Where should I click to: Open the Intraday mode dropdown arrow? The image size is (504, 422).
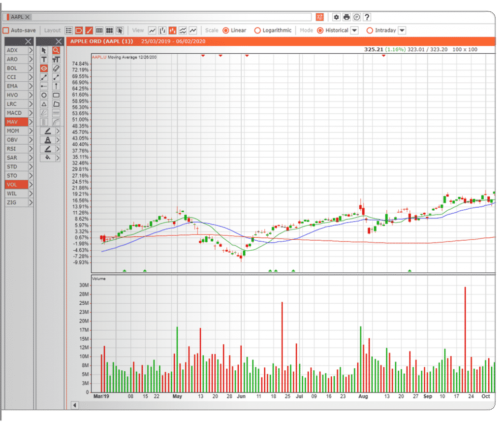[x=402, y=31]
